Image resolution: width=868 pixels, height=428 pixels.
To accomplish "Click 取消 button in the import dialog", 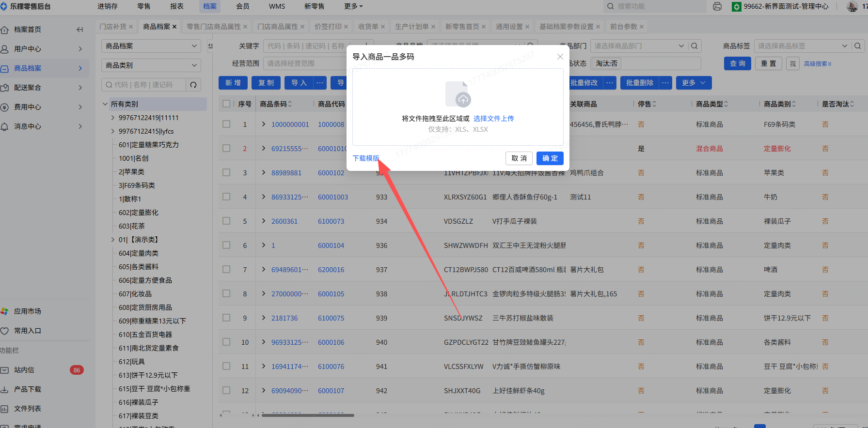I will pyautogui.click(x=519, y=158).
